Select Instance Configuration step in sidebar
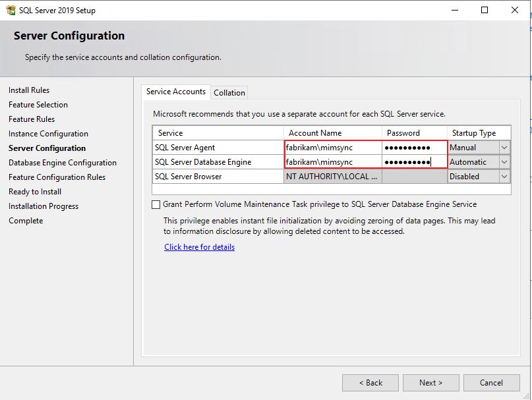This screenshot has width=532, height=400. click(x=48, y=134)
